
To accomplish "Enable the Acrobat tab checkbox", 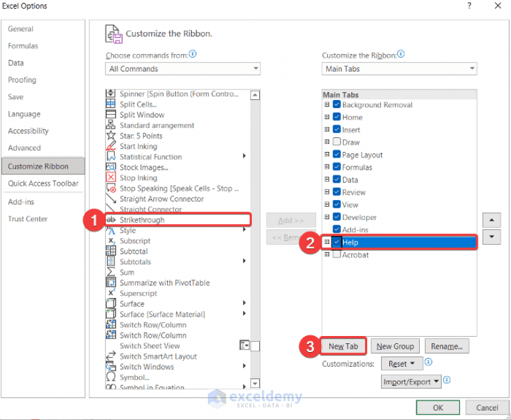I will (336, 255).
